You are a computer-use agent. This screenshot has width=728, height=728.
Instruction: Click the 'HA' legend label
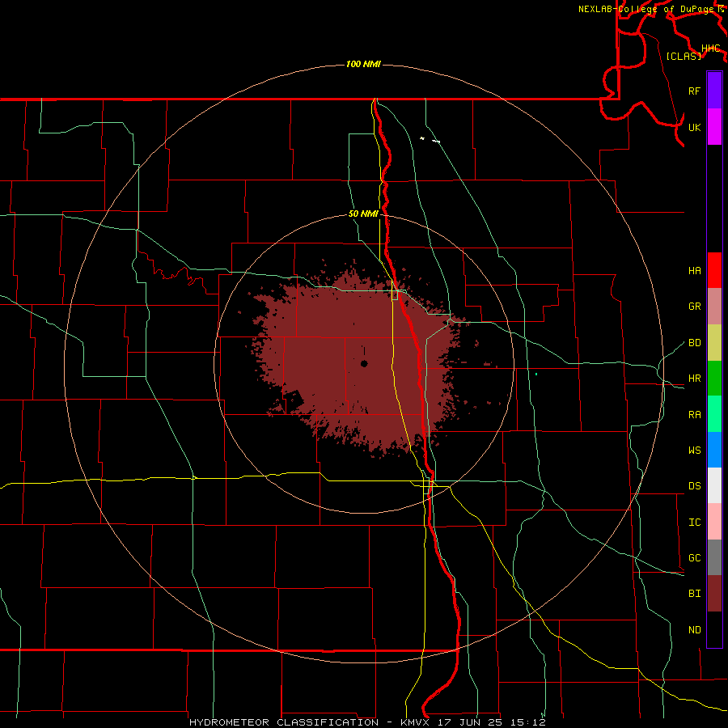695,271
